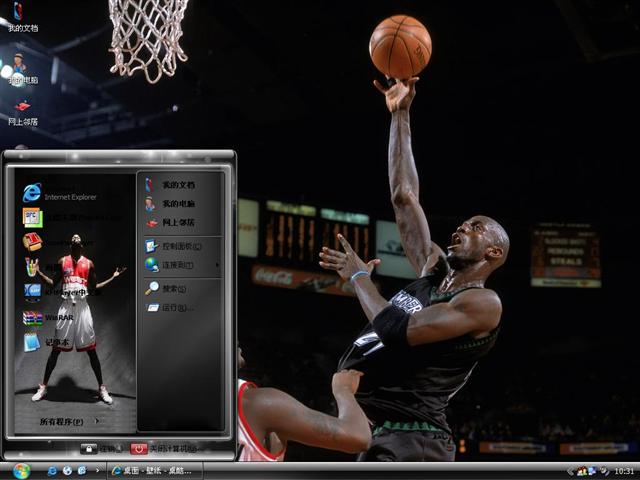Click the Start orb on the taskbar
The width and height of the screenshot is (640, 480).
click(21, 471)
